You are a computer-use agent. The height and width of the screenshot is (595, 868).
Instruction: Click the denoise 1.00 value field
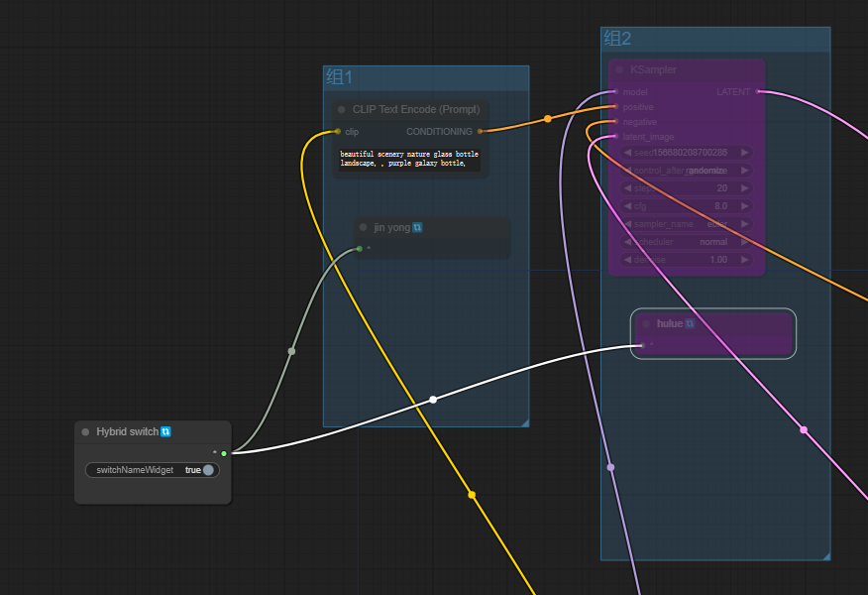point(686,259)
